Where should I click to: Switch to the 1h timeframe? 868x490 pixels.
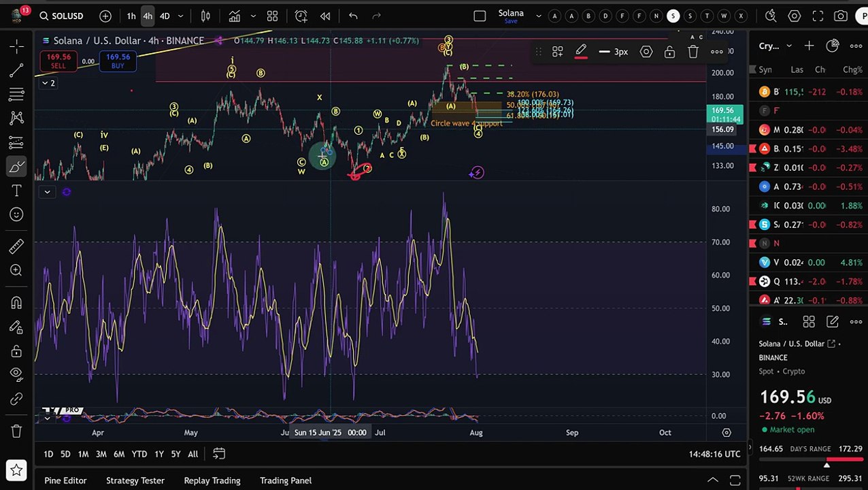click(131, 16)
